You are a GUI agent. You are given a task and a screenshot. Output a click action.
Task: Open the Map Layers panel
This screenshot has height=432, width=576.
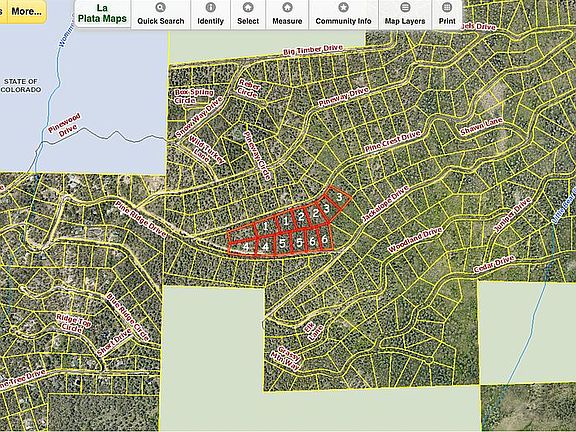tap(405, 14)
